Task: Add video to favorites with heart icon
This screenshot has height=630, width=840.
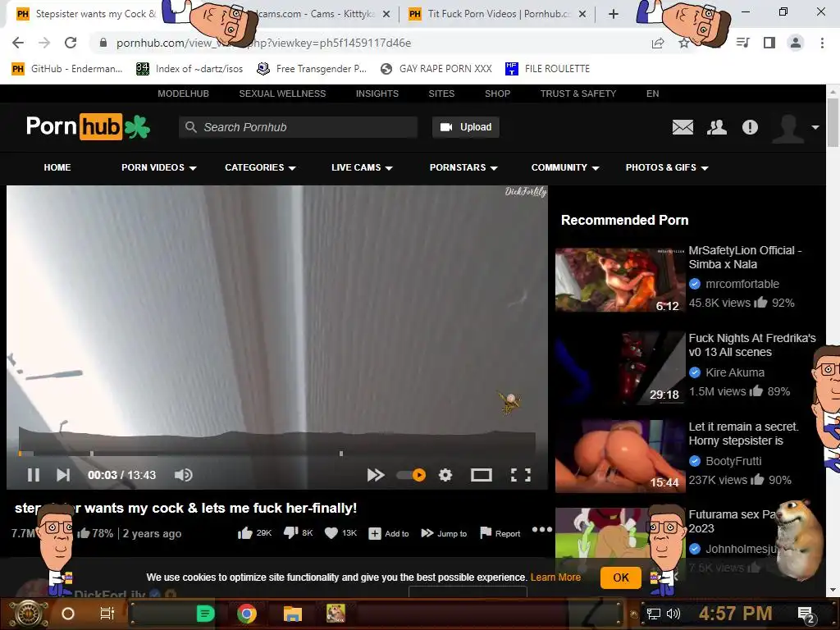Action: pyautogui.click(x=331, y=533)
